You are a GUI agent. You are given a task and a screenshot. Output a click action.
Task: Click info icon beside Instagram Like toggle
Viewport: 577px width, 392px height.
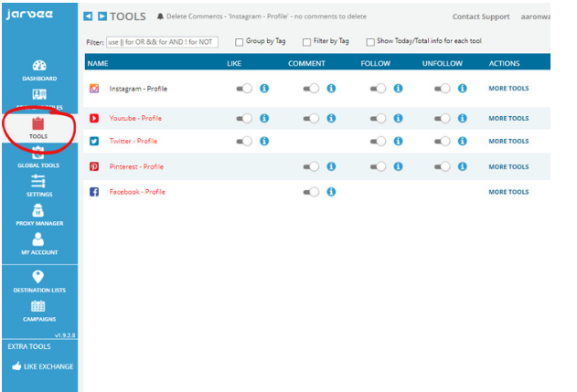tap(264, 89)
